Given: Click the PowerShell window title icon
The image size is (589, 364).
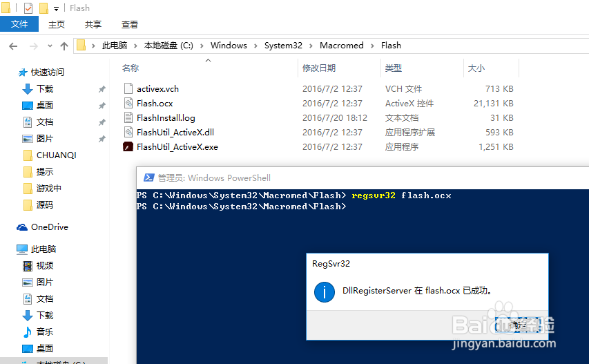Looking at the screenshot, I should [148, 178].
